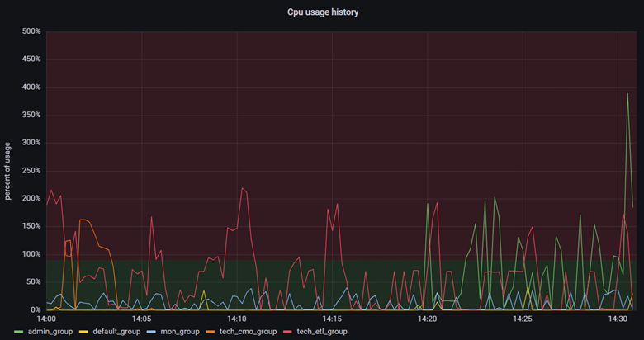Image resolution: width=644 pixels, height=340 pixels.
Task: Click the admin_group peak near 390%
Action: click(x=627, y=93)
